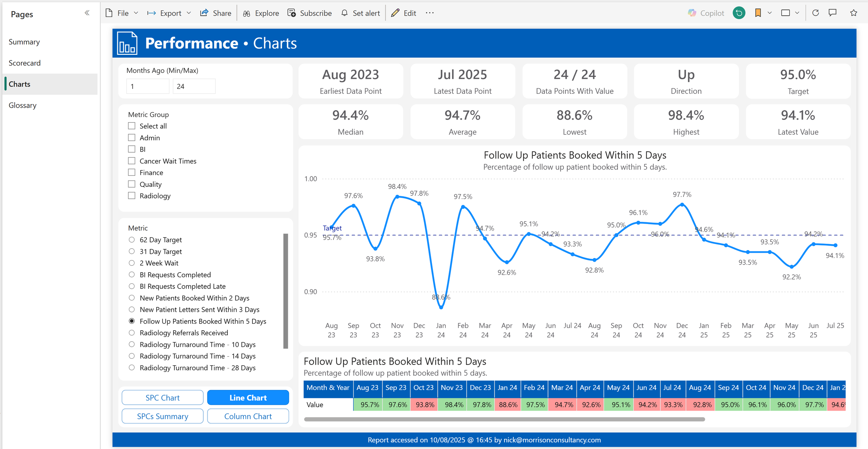Screen dimensions: 868x449
Task: Switch to the SPC Chart button
Action: point(162,398)
